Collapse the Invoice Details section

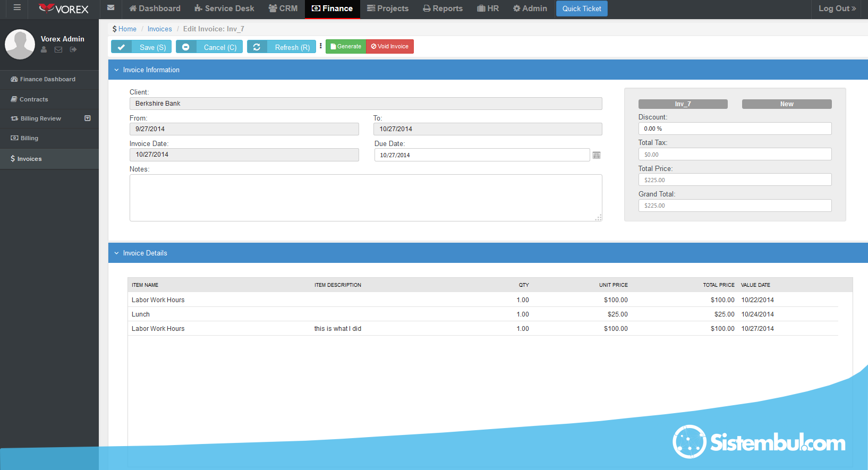(116, 253)
